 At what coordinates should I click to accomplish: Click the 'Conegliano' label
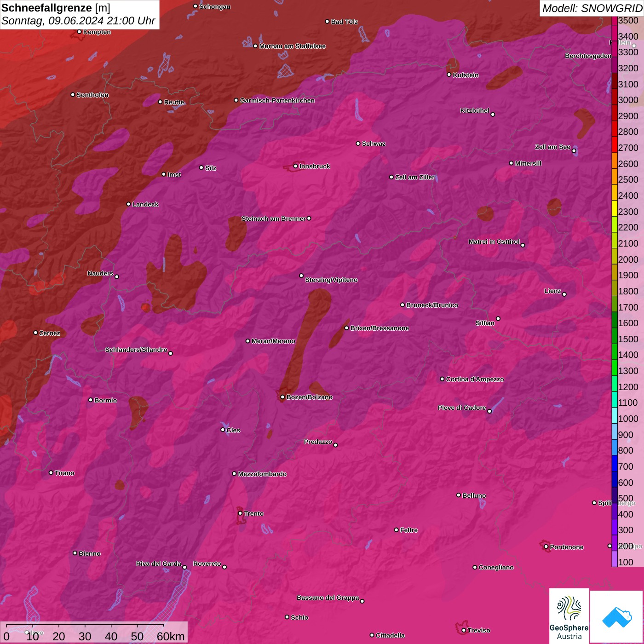496,567
